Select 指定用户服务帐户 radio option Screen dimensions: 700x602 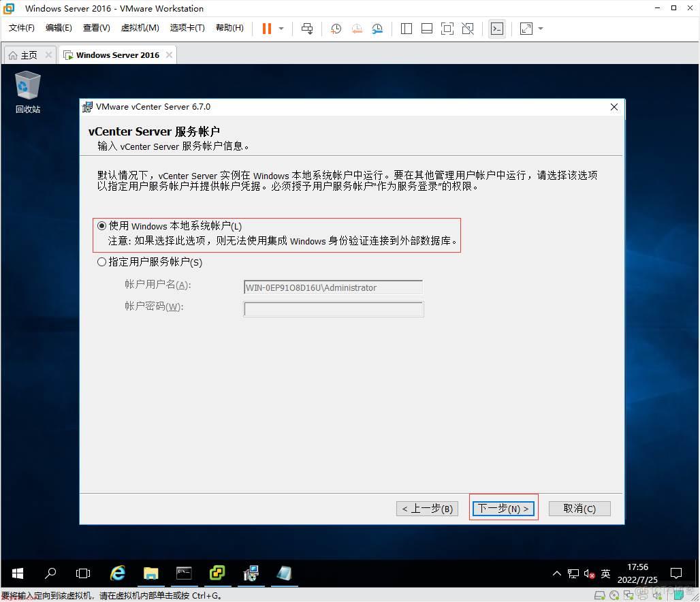[101, 262]
